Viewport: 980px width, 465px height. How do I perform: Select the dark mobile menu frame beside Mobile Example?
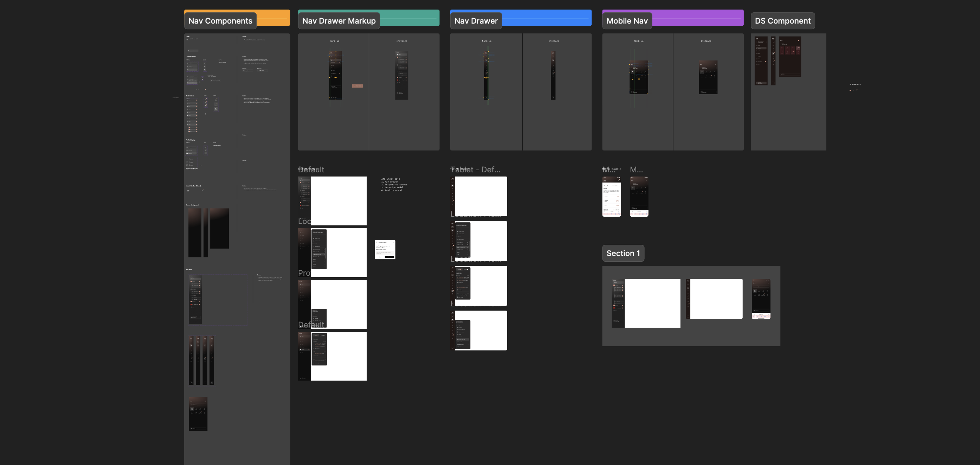click(x=639, y=197)
